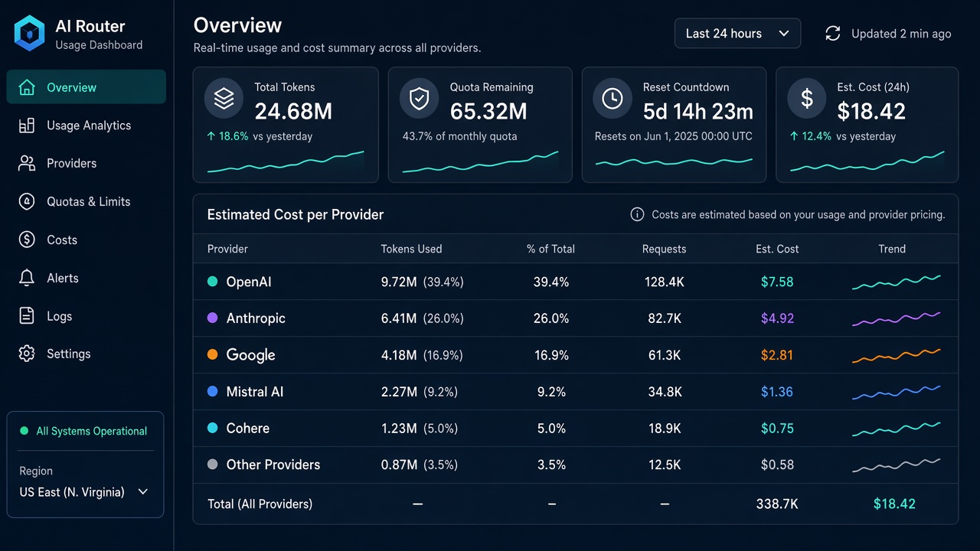Viewport: 980px width, 551px height.
Task: Open the Last 24 hours dropdown
Action: click(x=737, y=34)
